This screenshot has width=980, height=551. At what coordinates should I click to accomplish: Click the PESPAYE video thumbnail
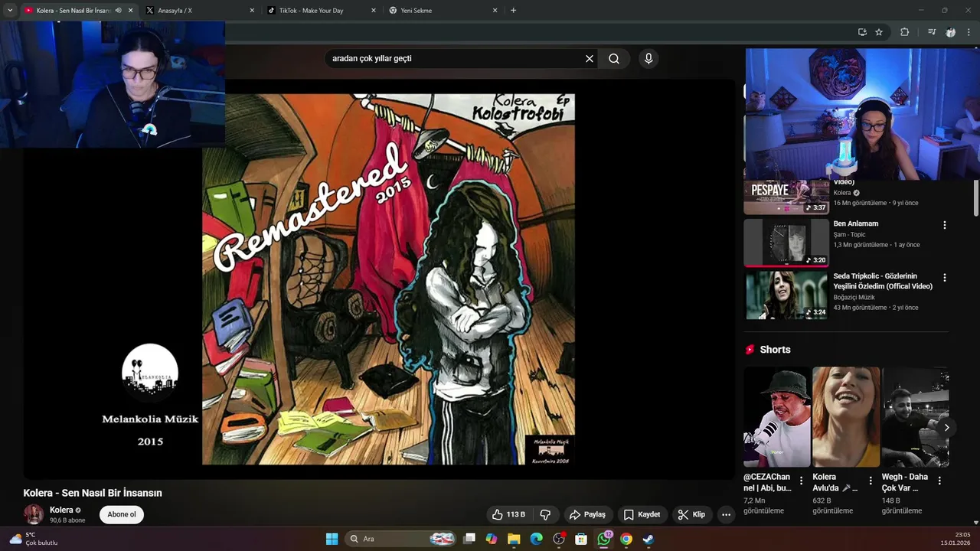coord(786,198)
